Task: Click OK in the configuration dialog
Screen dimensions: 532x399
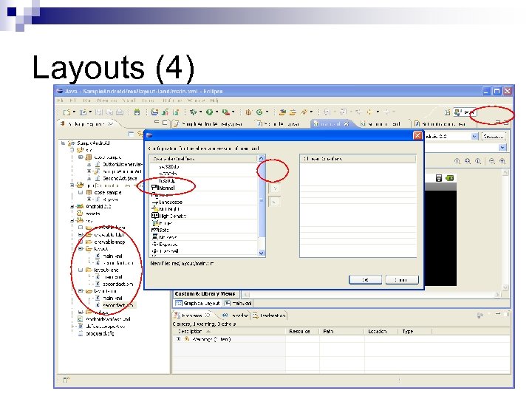Action: click(366, 280)
